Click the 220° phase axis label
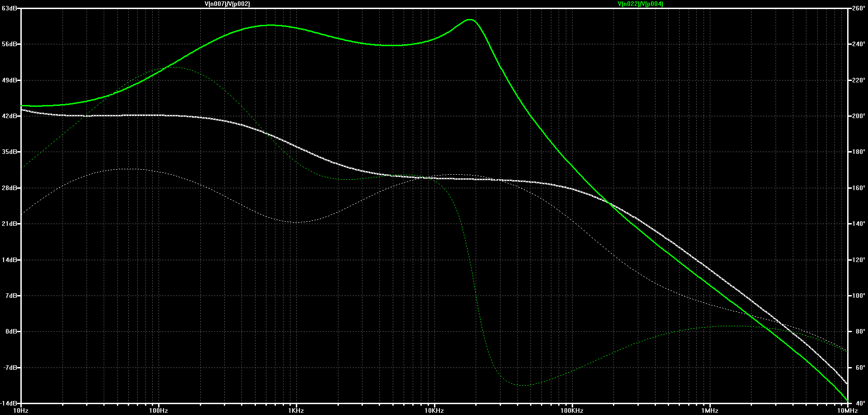 (x=858, y=80)
